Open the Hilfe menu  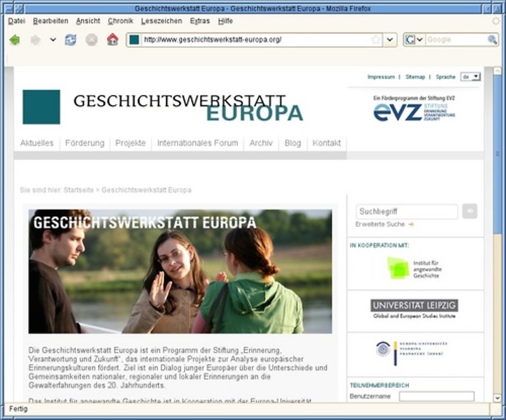click(225, 21)
